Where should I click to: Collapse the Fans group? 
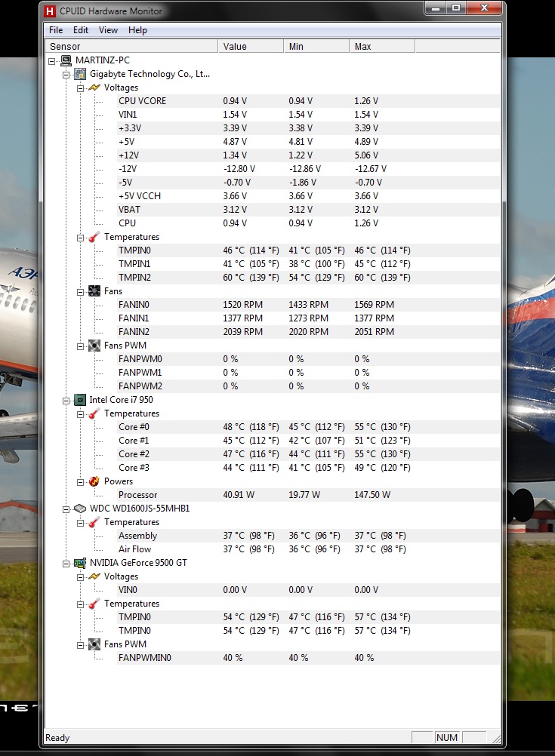tap(81, 292)
